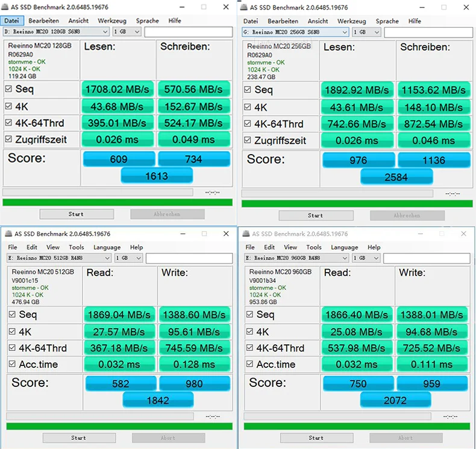Click Abbrechen in the 256GB window

[407, 215]
